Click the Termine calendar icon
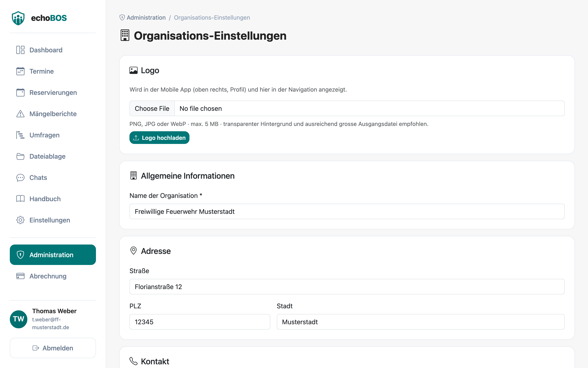Screen dimensions: 588x368 pyautogui.click(x=20, y=71)
